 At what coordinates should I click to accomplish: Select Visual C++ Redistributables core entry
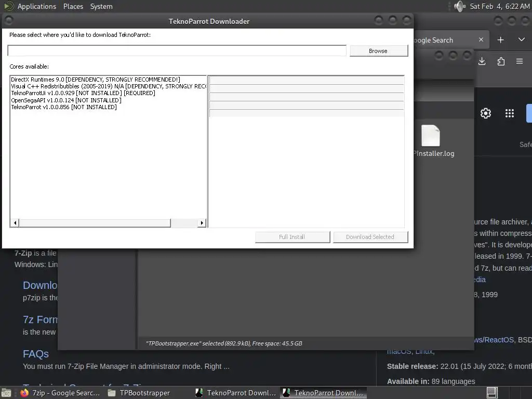pos(108,86)
